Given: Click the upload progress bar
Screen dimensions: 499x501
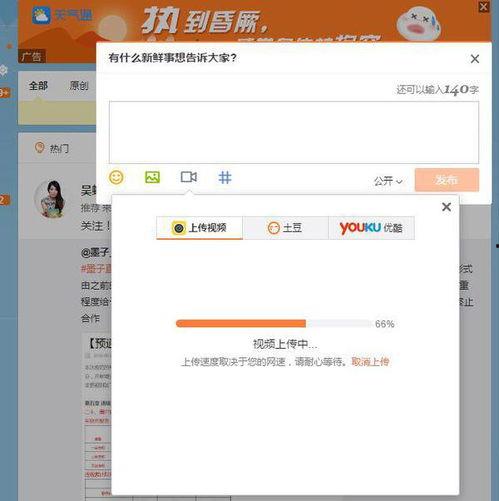Looking at the screenshot, I should tap(274, 323).
